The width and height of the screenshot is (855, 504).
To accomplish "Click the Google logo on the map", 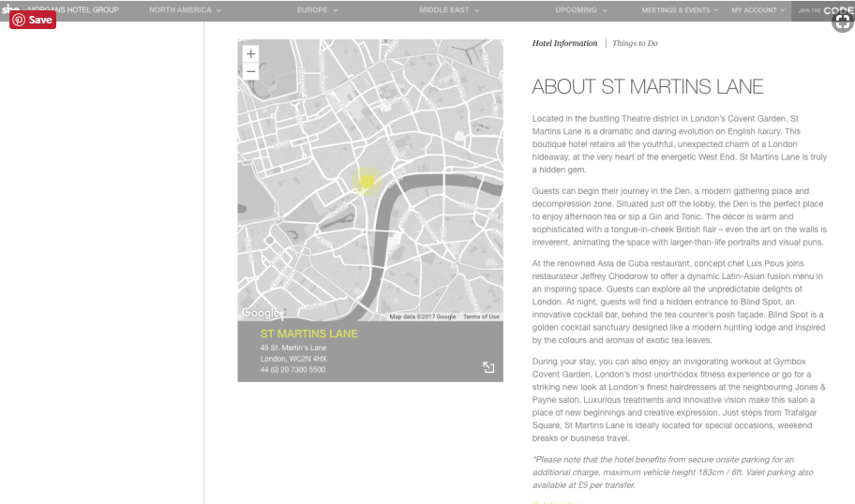I will (261, 313).
